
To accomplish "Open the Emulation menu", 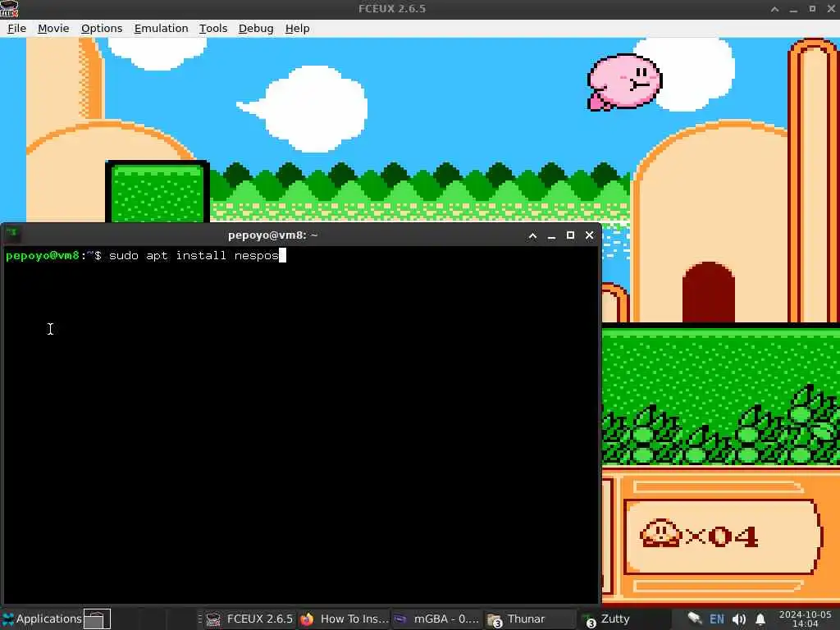I will 162,29.
